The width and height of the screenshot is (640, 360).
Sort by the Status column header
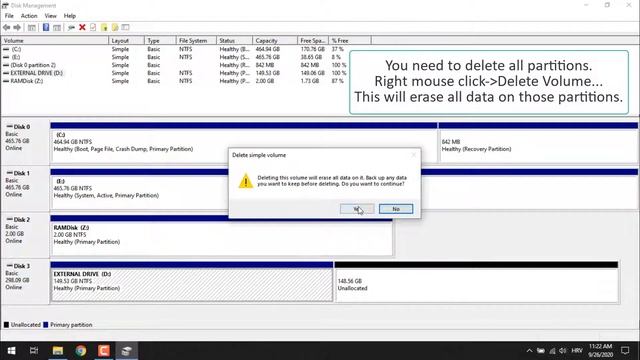(234, 41)
